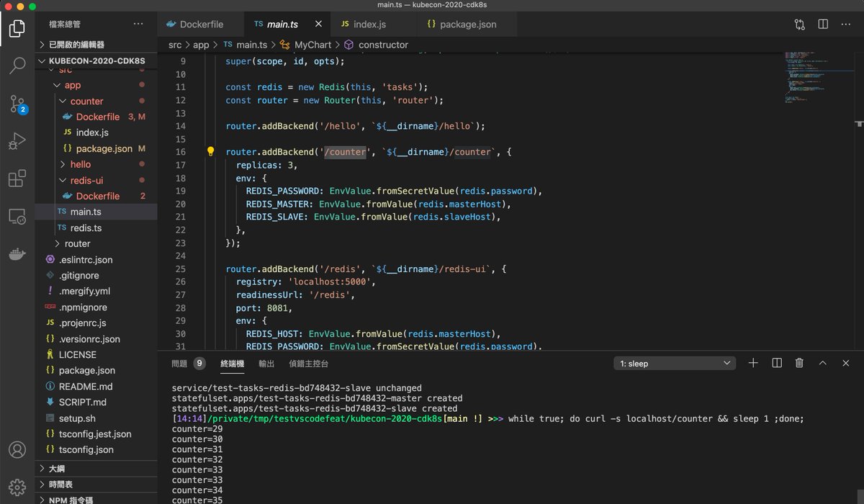Kill the terminal with trash icon

click(799, 363)
